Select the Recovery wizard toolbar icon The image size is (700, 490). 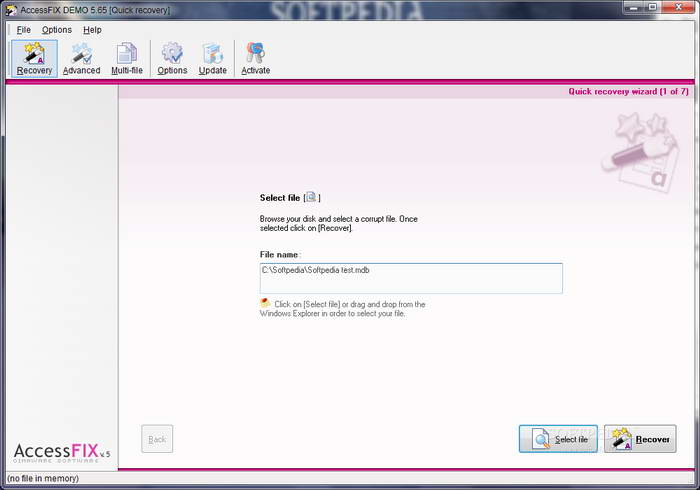[34, 58]
